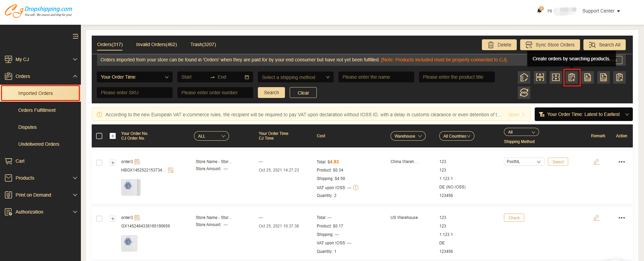Click the Excel upload icon
Viewport: 644px width, 261px height.
coord(603,78)
